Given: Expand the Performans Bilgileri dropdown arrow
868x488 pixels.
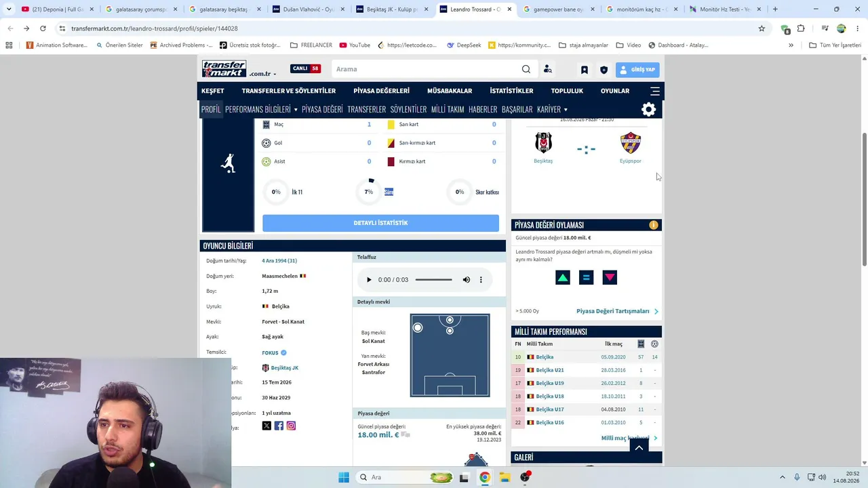Looking at the screenshot, I should click(296, 110).
